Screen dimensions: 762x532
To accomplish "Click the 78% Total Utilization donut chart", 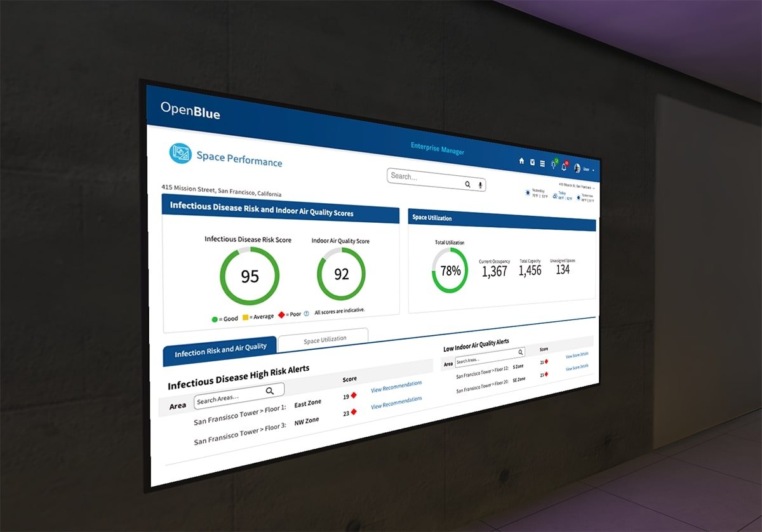I will pyautogui.click(x=450, y=270).
